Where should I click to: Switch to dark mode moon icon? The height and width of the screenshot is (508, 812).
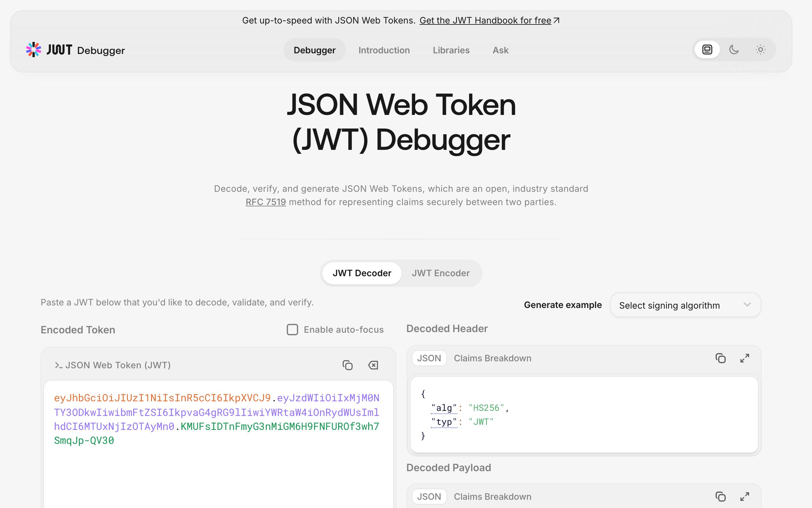(x=734, y=50)
